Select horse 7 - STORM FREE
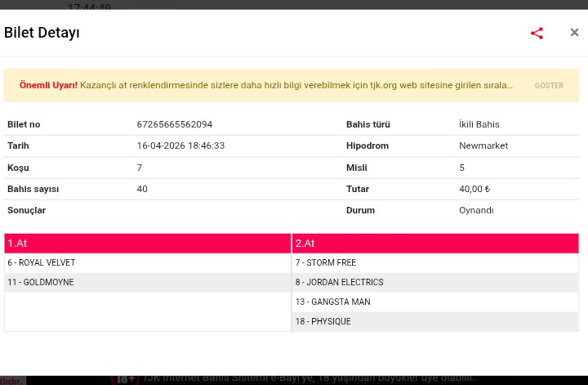588x385 pixels. [x=435, y=262]
